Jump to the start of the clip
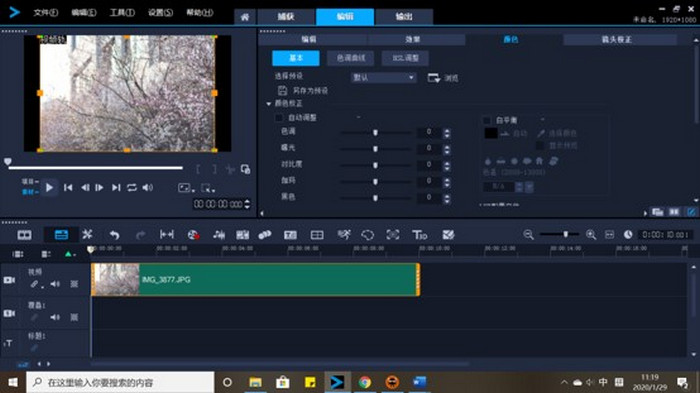700x393 pixels. click(x=68, y=188)
